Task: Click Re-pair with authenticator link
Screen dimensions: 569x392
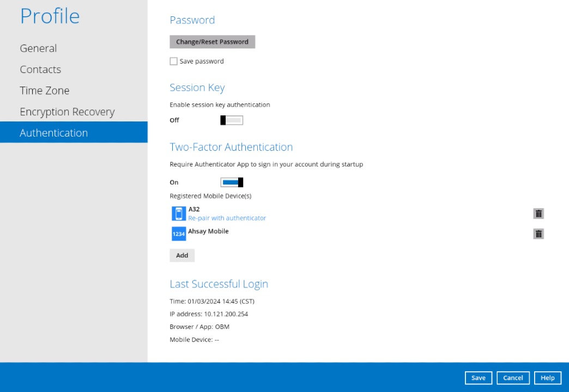Action: click(x=227, y=218)
